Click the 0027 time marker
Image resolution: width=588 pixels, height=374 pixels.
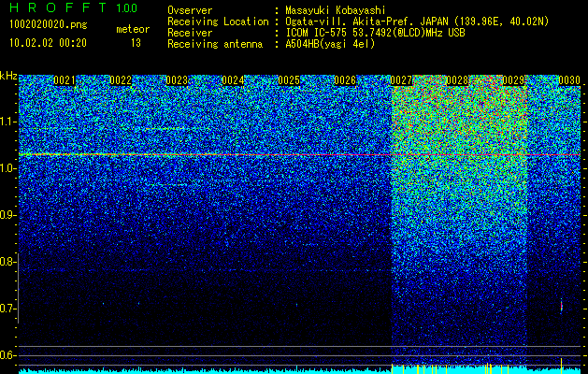[x=401, y=80]
